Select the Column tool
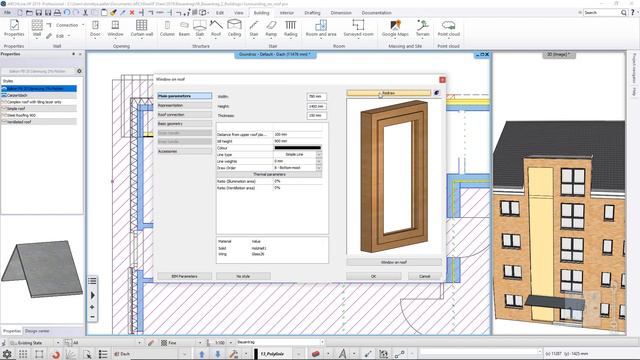The height and width of the screenshot is (360, 640). coord(167,29)
